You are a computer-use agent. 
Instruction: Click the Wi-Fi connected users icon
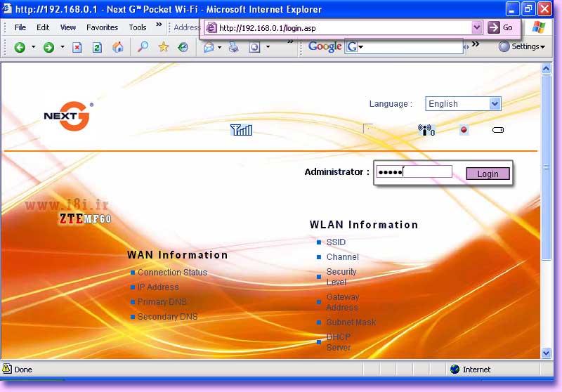click(426, 130)
